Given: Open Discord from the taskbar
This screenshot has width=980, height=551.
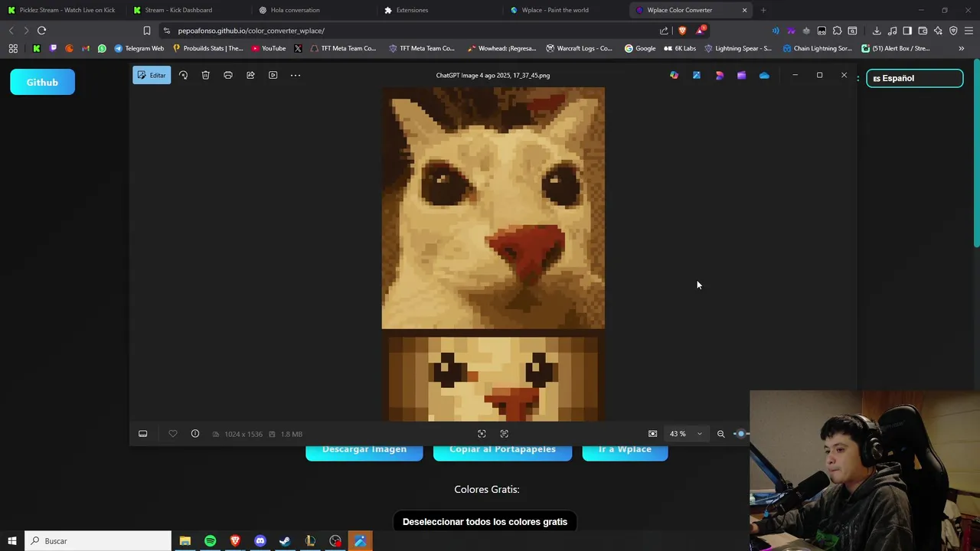Looking at the screenshot, I should coord(260,541).
